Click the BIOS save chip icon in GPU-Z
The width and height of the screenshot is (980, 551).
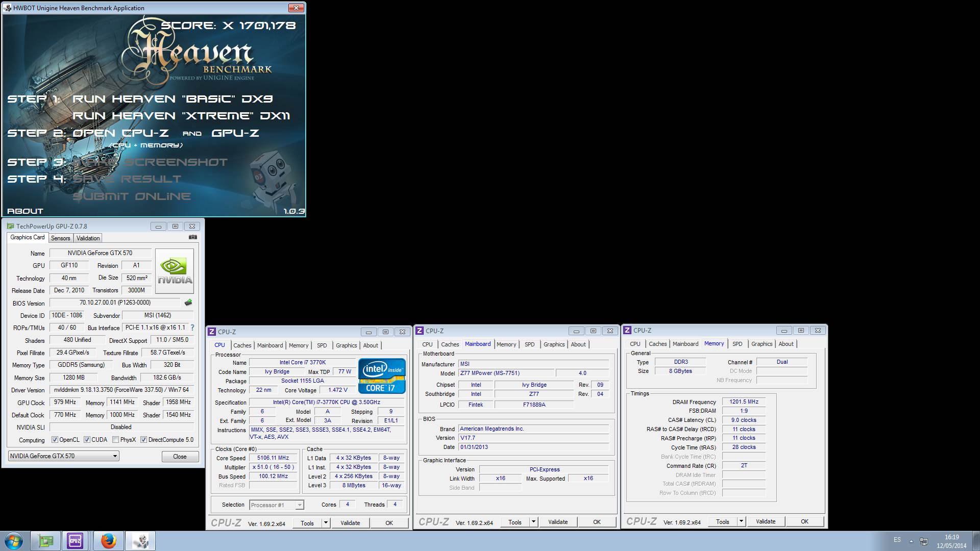(188, 303)
